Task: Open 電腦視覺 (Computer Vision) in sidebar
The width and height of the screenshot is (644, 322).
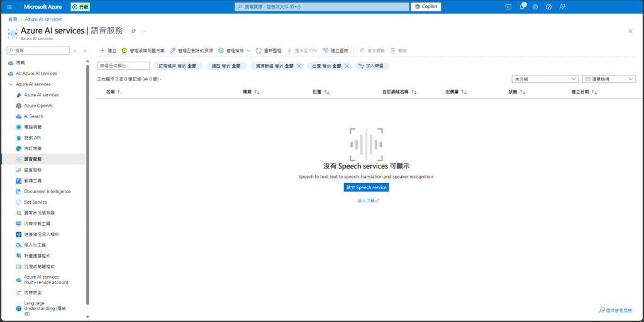Action: pos(33,127)
